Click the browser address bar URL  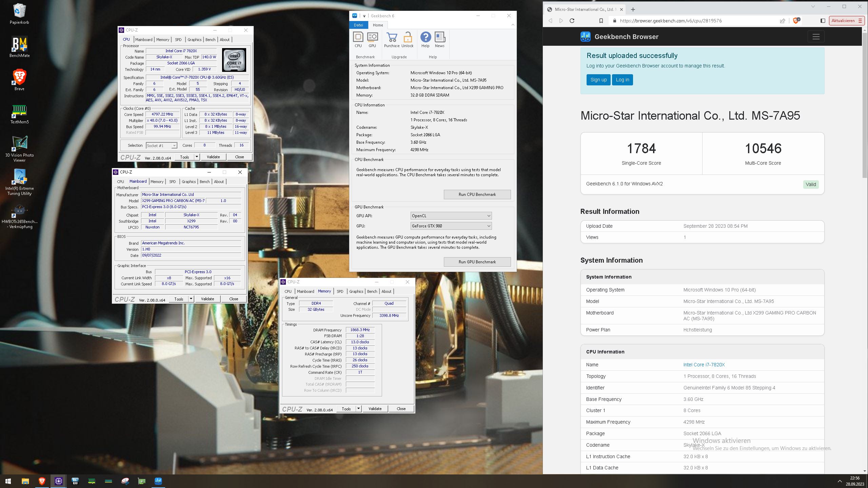670,21
